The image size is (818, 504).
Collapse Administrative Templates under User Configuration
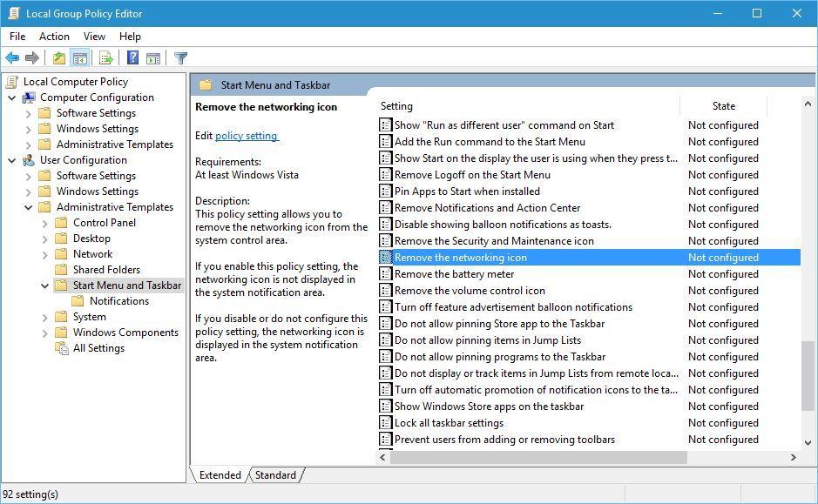click(x=29, y=207)
